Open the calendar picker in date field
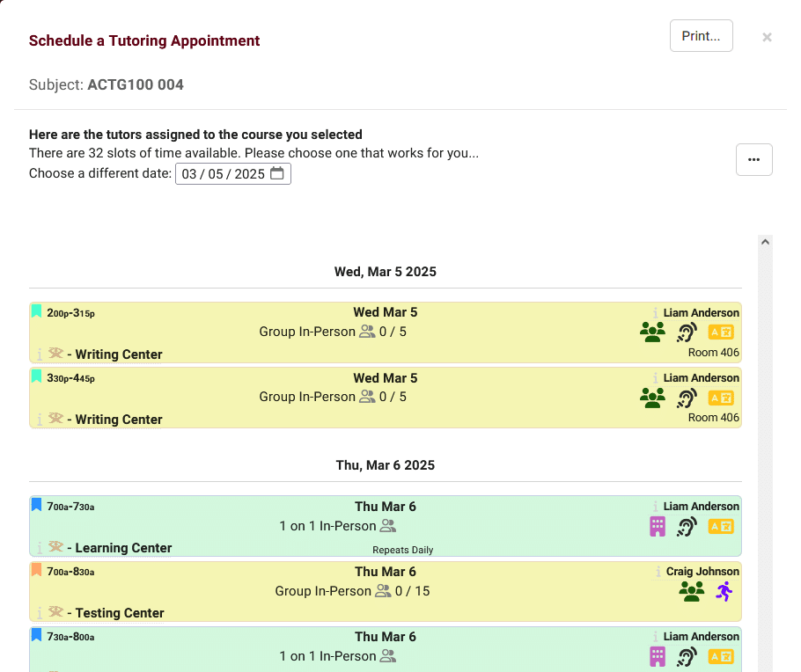Screen dimensions: 801x672 (x=276, y=174)
